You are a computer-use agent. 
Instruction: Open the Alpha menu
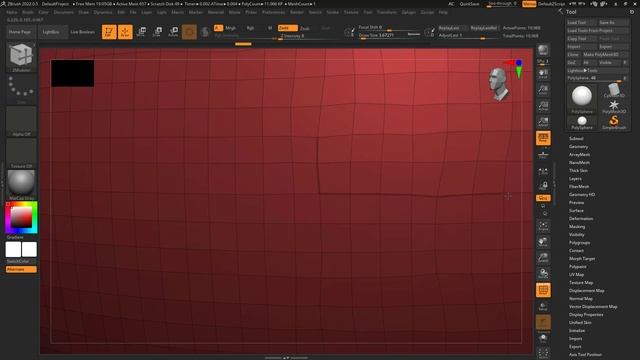click(x=11, y=12)
